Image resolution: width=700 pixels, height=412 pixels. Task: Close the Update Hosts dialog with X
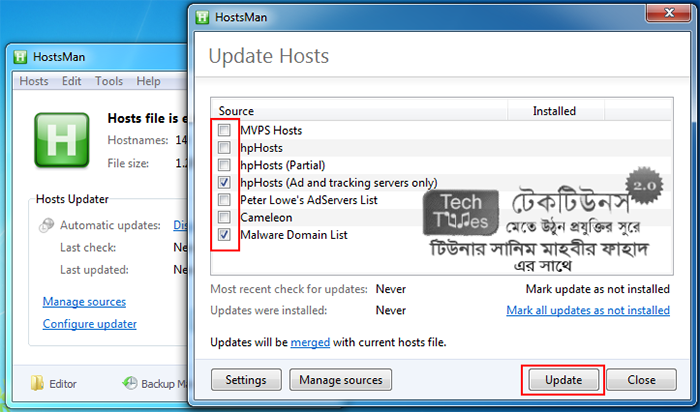[669, 12]
